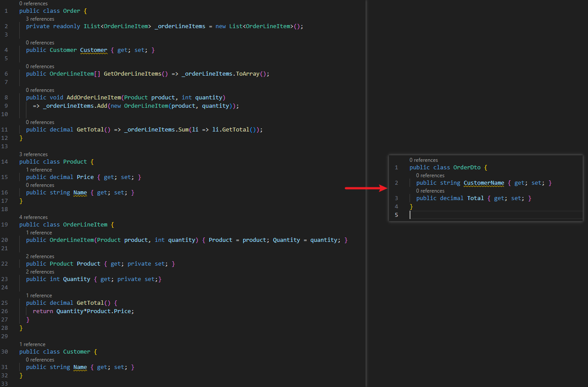The width and height of the screenshot is (588, 387).
Task: Click 'private set' on line 22
Action: pos(146,264)
